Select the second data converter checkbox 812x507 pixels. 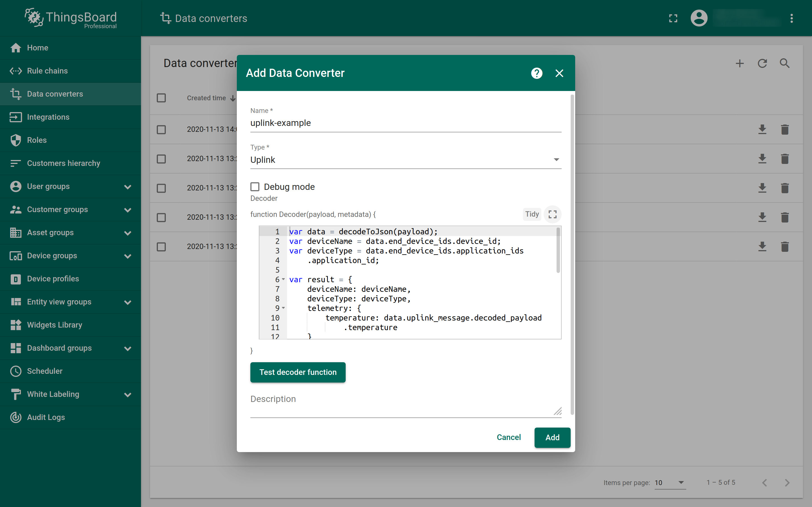pyautogui.click(x=162, y=158)
